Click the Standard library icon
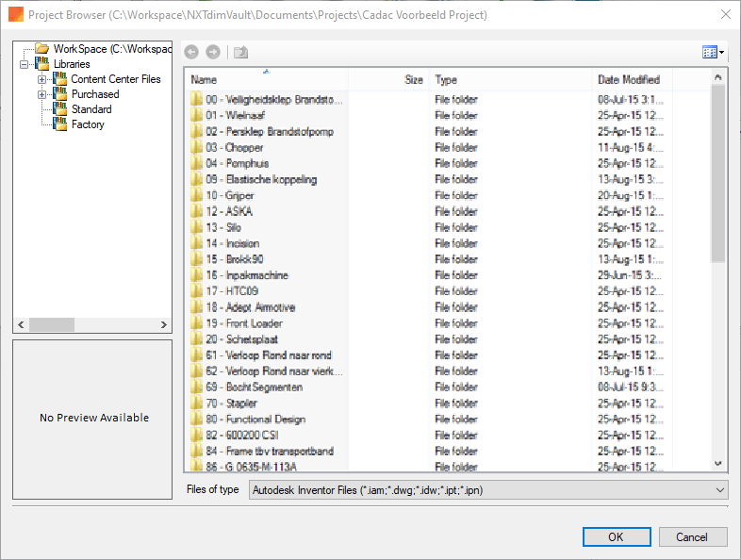The image size is (741, 560). click(60, 108)
